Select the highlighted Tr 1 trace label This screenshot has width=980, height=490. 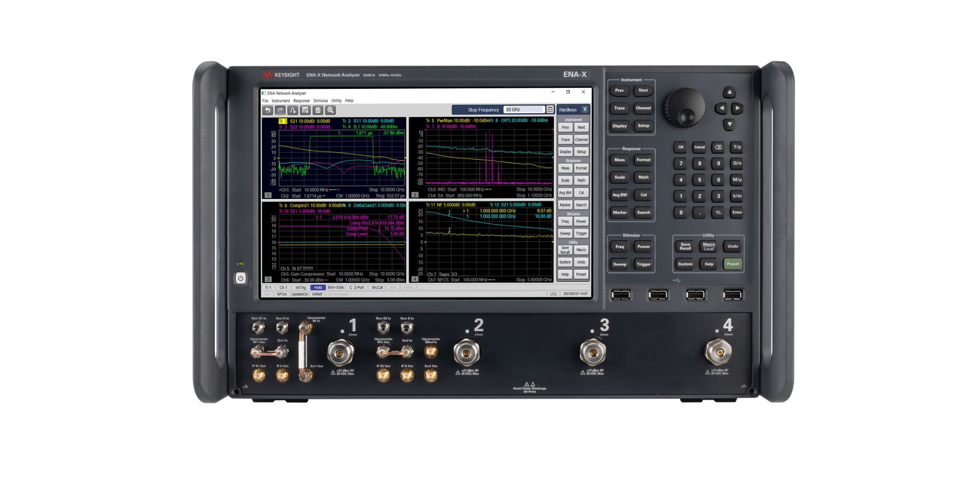point(282,121)
